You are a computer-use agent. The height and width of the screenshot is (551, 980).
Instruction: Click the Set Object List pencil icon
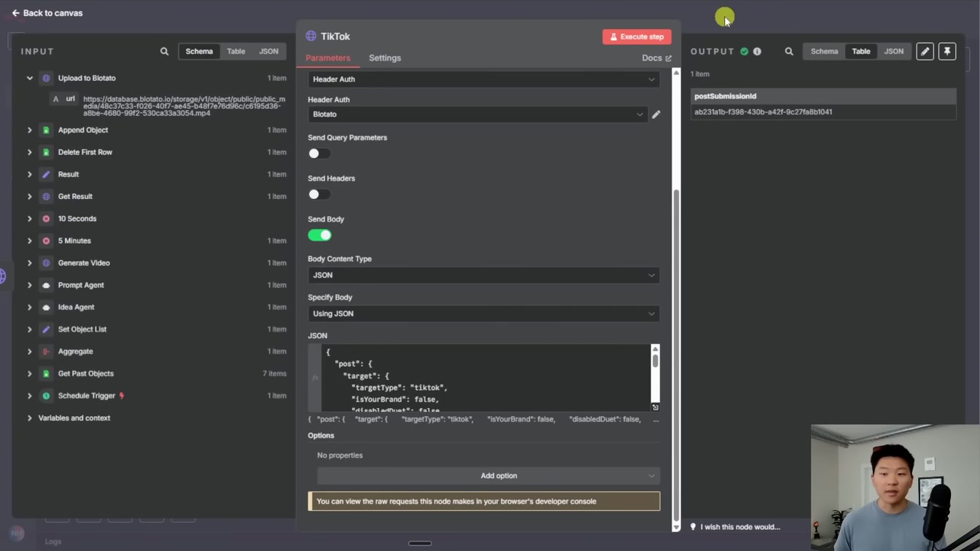tap(46, 329)
